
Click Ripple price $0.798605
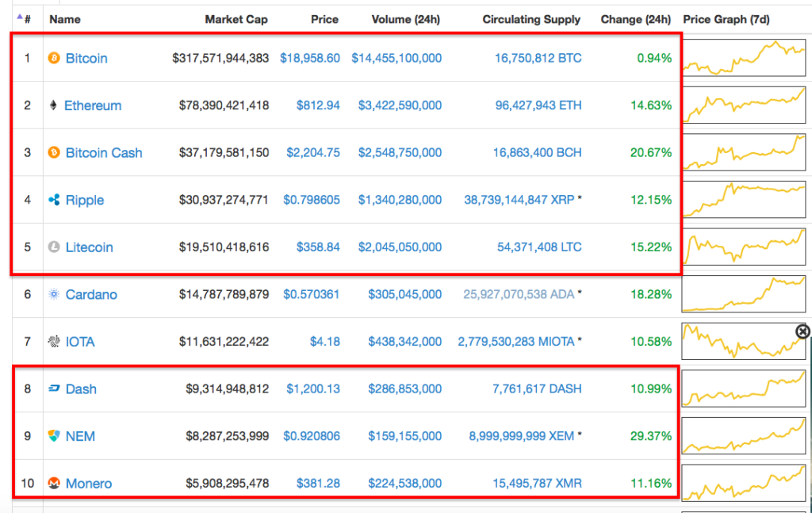311,199
